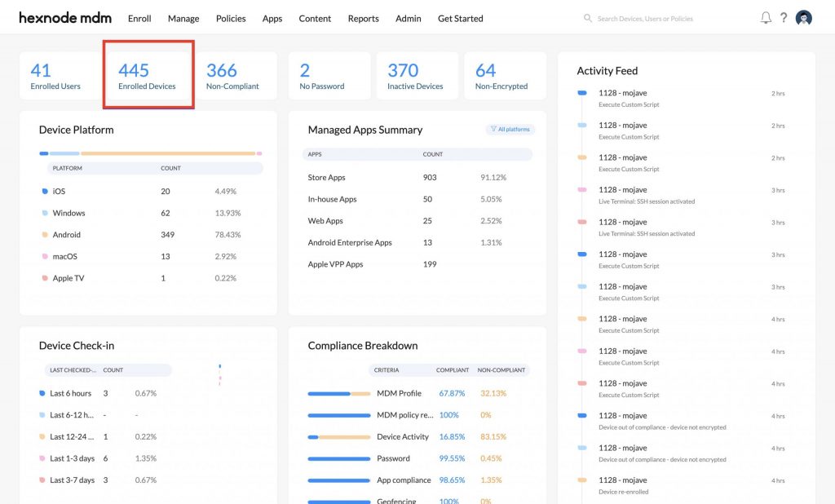Image resolution: width=835 pixels, height=504 pixels.
Task: Click the hexnode mdm logo
Action: (65, 18)
